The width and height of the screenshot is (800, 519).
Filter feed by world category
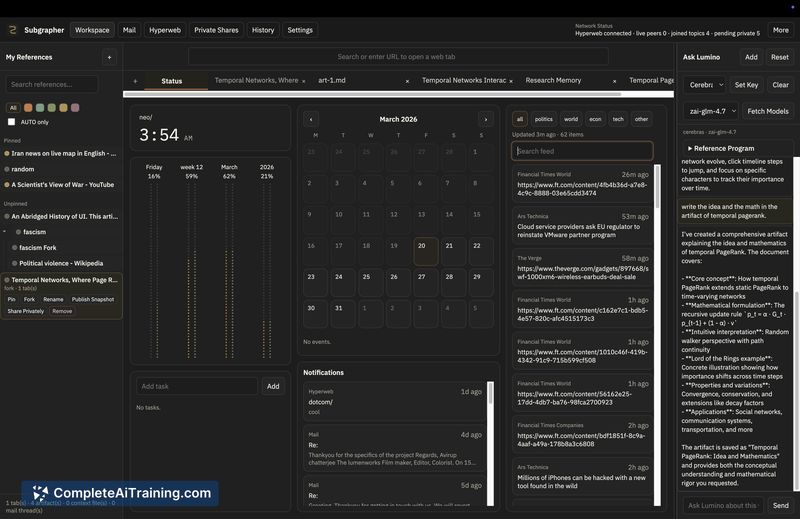(571, 119)
